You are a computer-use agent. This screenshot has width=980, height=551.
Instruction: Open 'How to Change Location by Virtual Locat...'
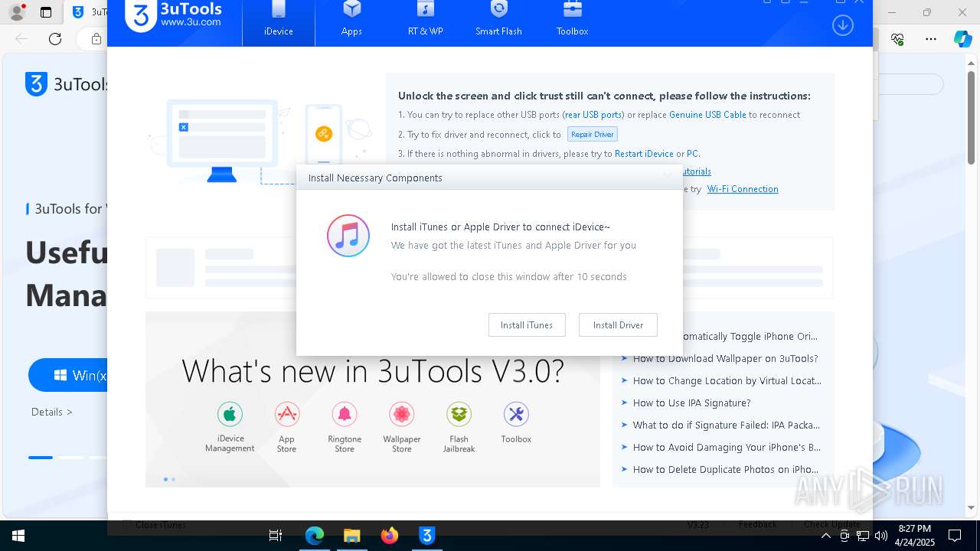pyautogui.click(x=727, y=380)
